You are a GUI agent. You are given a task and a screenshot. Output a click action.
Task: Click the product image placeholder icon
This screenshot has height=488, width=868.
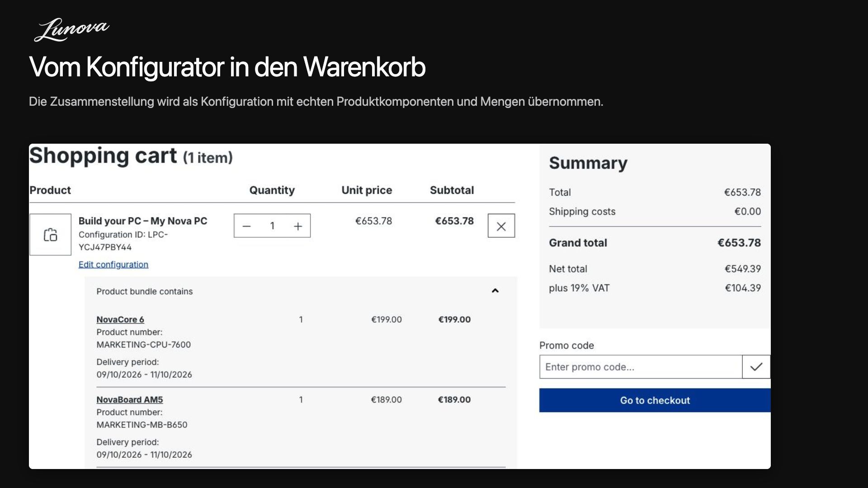tap(50, 235)
